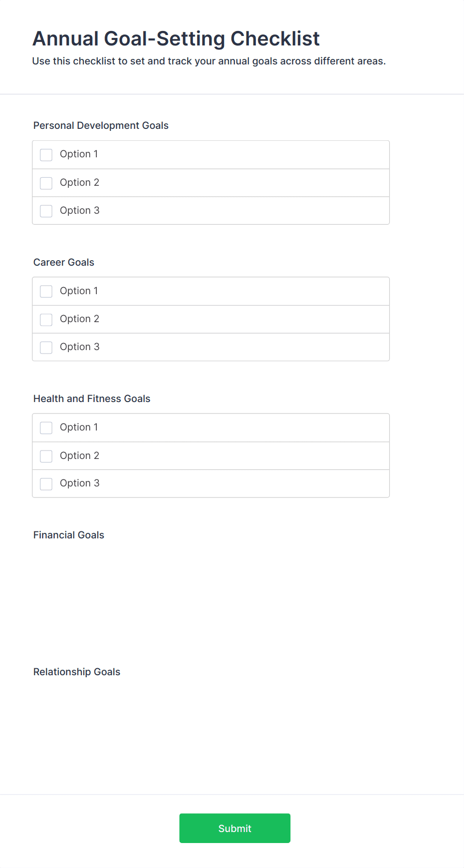Click the Financial Goals section label
The image size is (464, 868).
tap(69, 535)
